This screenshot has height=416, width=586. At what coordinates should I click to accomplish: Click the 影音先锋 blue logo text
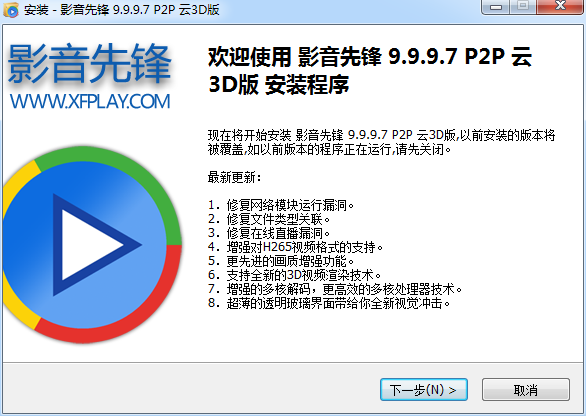tap(89, 63)
